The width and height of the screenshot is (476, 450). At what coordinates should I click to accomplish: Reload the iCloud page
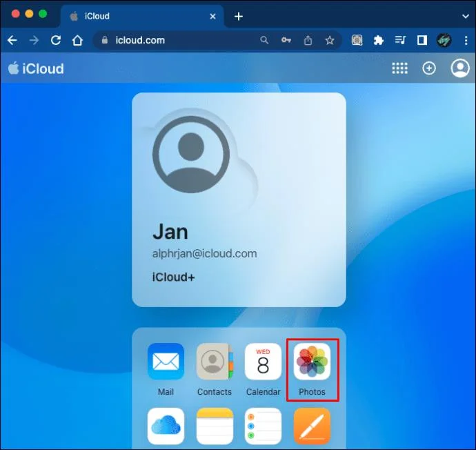pos(56,40)
